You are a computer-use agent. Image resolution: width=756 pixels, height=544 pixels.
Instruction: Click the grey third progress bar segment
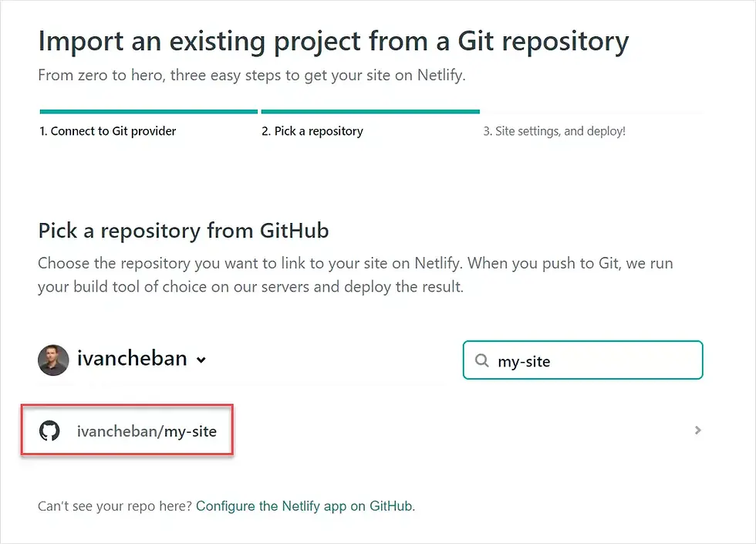592,113
